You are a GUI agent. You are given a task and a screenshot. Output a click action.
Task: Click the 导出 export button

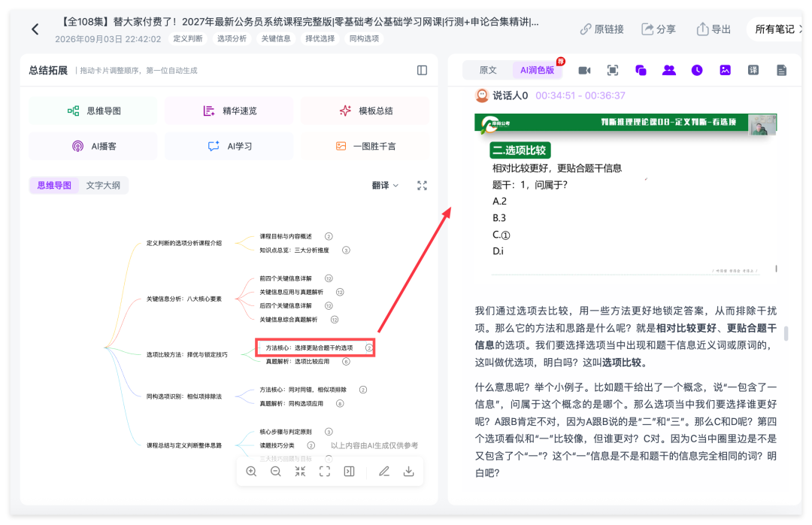(x=713, y=29)
